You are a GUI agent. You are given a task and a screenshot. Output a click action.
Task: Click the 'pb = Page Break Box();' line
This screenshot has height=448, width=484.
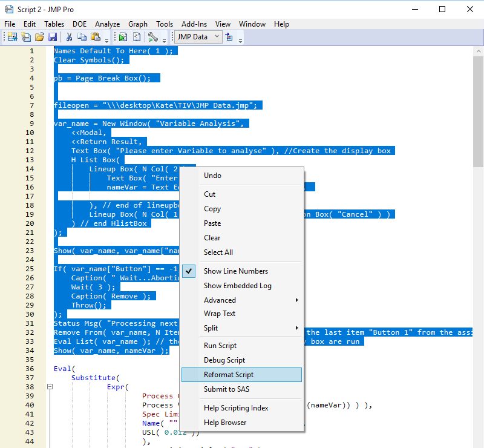coord(102,78)
